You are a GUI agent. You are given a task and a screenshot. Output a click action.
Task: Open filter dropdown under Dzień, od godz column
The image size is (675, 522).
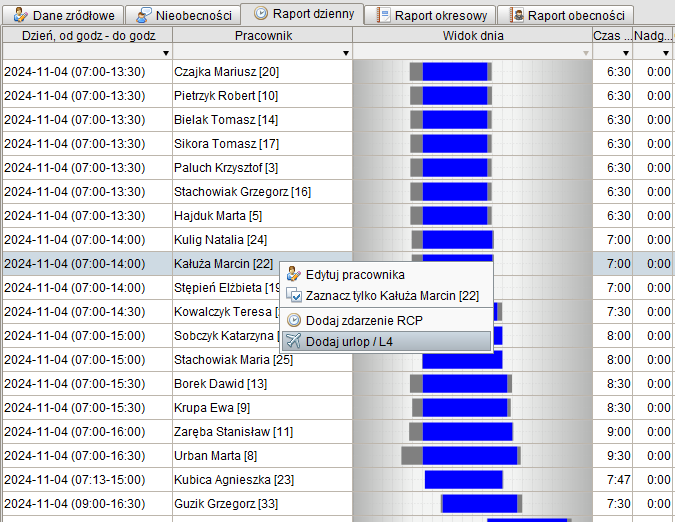[x=165, y=52]
